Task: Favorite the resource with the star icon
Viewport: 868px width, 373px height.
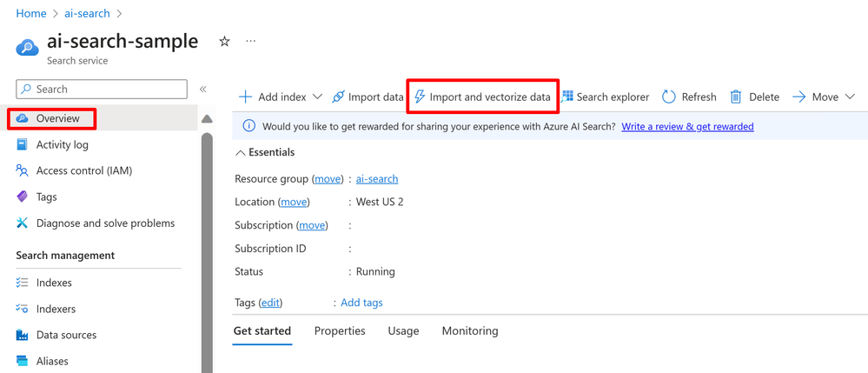Action: pyautogui.click(x=224, y=42)
